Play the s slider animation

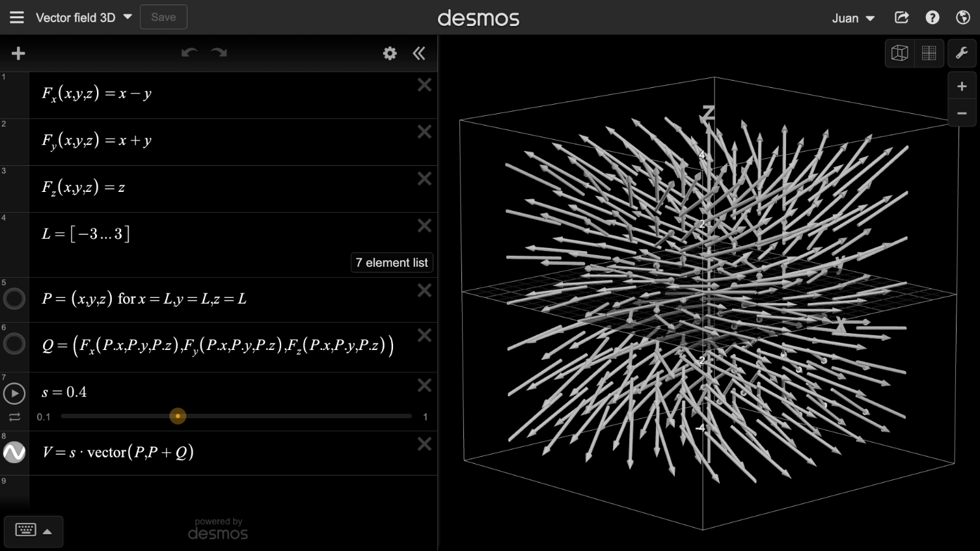tap(14, 394)
